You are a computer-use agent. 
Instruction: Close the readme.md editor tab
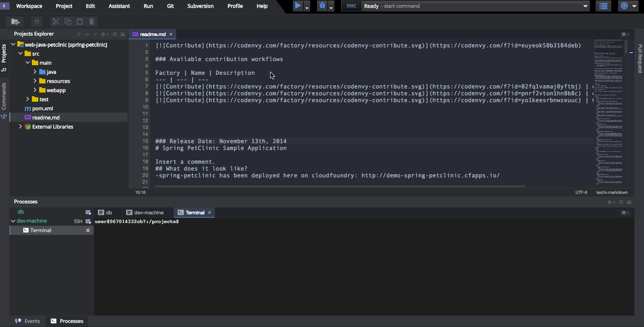pos(171,34)
